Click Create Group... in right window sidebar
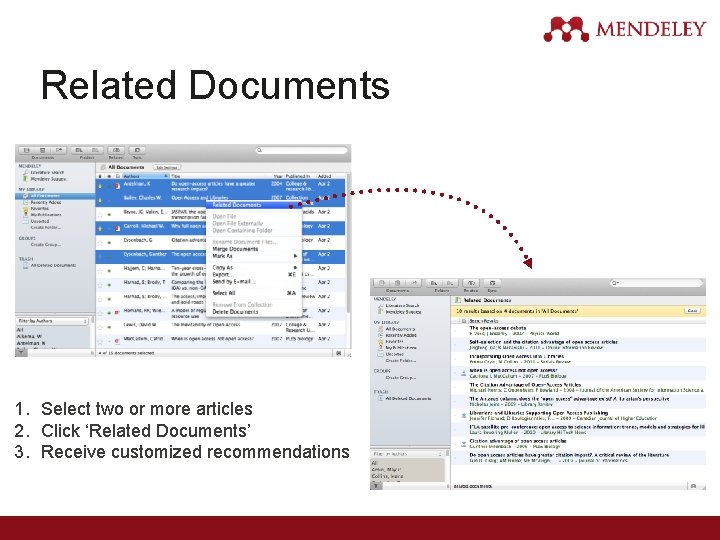Viewport: 720px width, 540px height. [x=400, y=377]
